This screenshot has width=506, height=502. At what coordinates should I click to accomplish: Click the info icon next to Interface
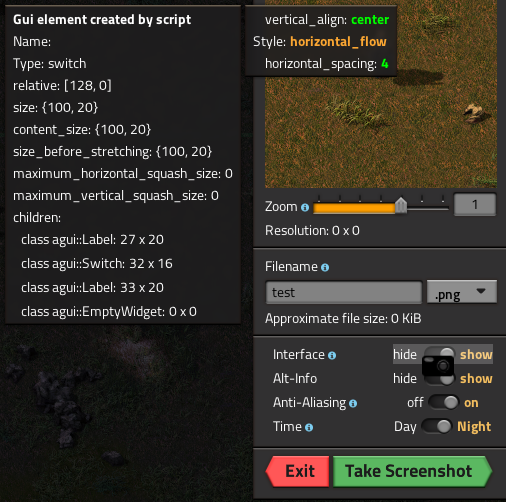[x=332, y=356]
